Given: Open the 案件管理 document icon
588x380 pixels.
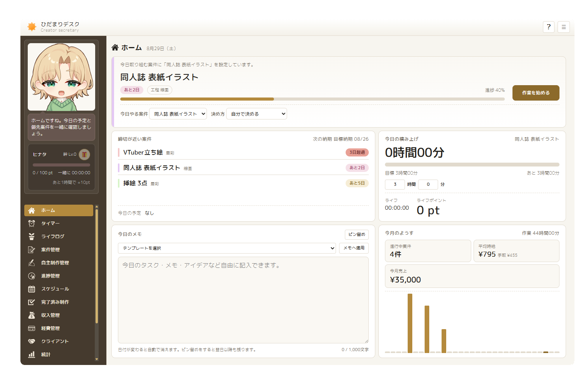Looking at the screenshot, I should coord(32,250).
